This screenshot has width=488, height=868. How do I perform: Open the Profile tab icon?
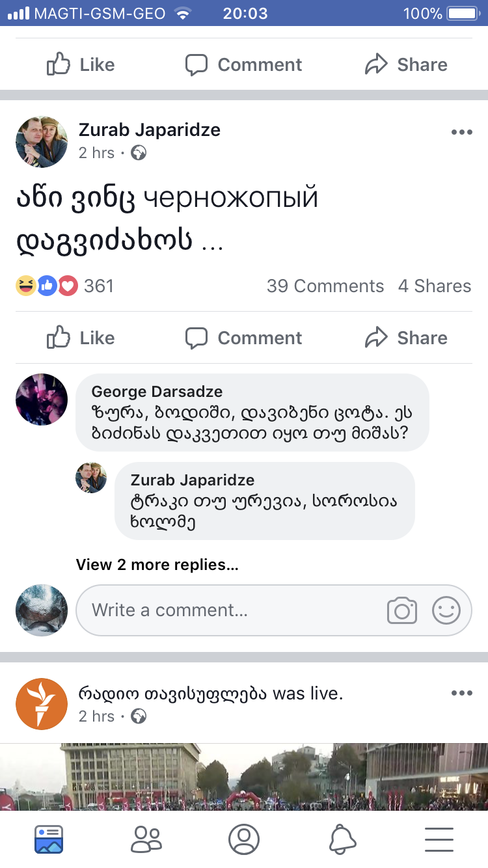click(244, 839)
